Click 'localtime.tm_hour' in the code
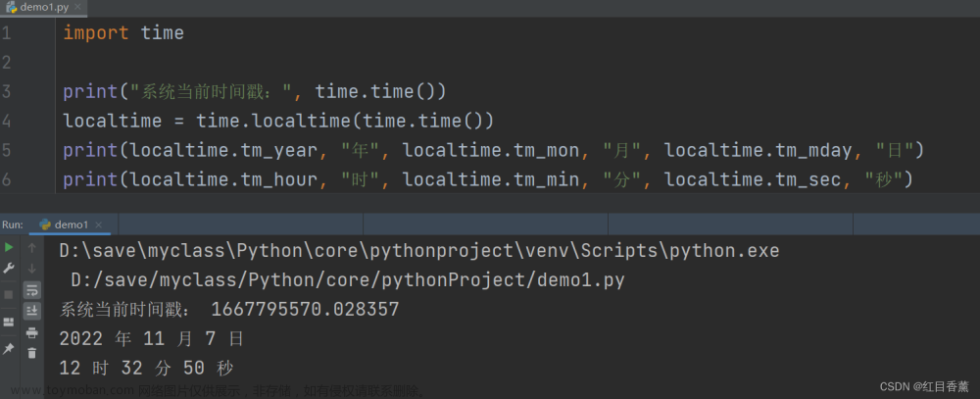The width and height of the screenshot is (980, 399). pyautogui.click(x=225, y=180)
